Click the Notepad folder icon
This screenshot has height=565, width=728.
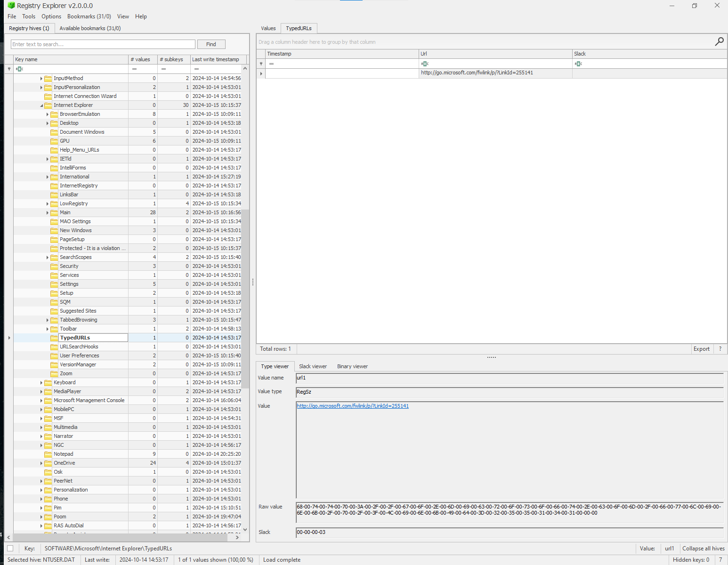point(48,454)
